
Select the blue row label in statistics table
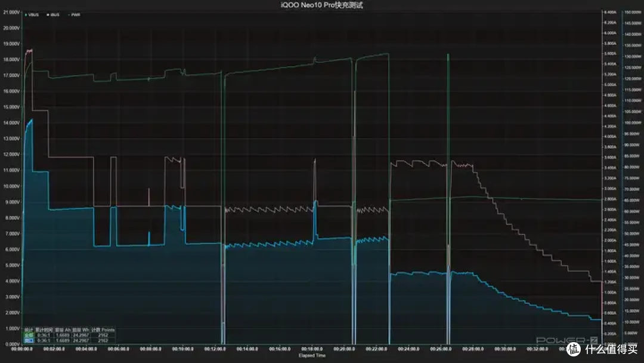point(29,340)
